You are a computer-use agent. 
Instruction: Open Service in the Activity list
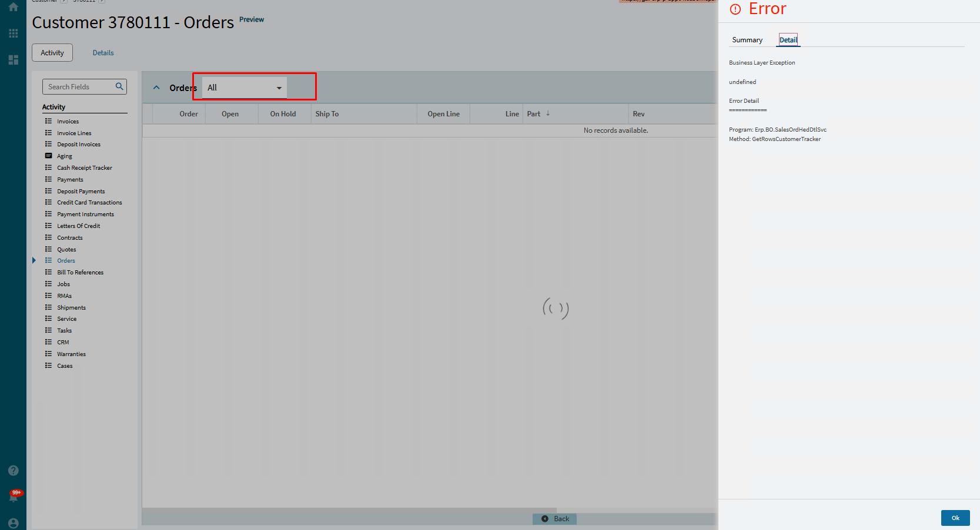click(x=67, y=319)
